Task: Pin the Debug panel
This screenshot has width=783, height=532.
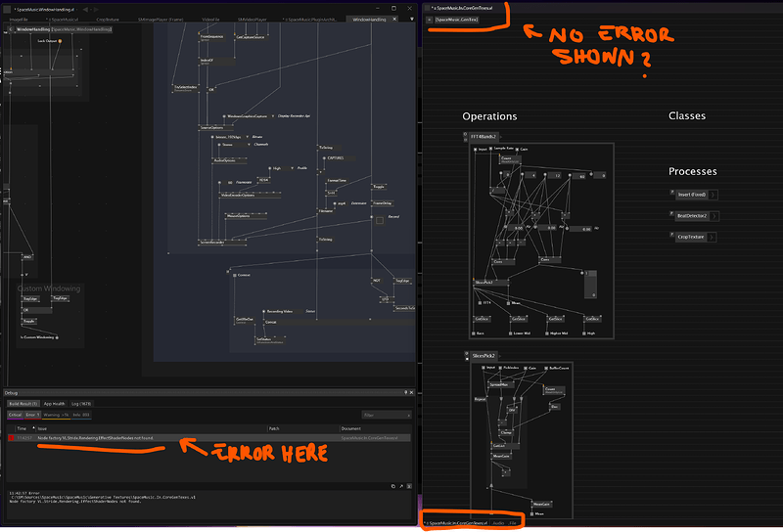Action: click(x=404, y=392)
